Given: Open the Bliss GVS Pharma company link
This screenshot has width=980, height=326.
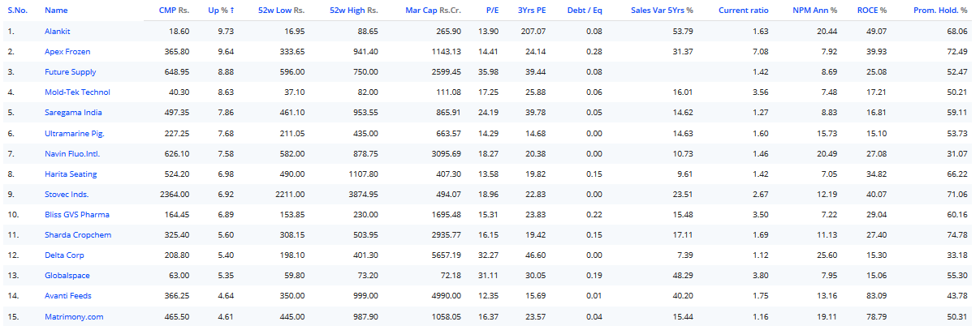Looking at the screenshot, I should pos(77,214).
